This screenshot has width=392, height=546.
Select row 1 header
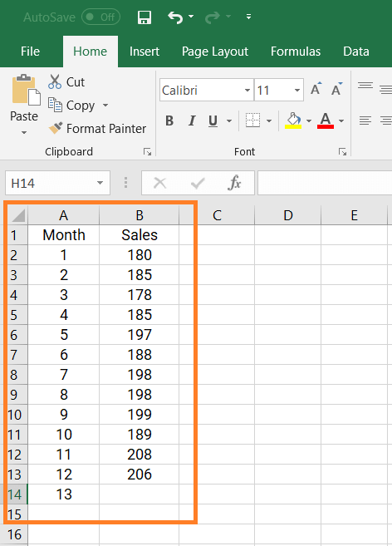coord(15,235)
